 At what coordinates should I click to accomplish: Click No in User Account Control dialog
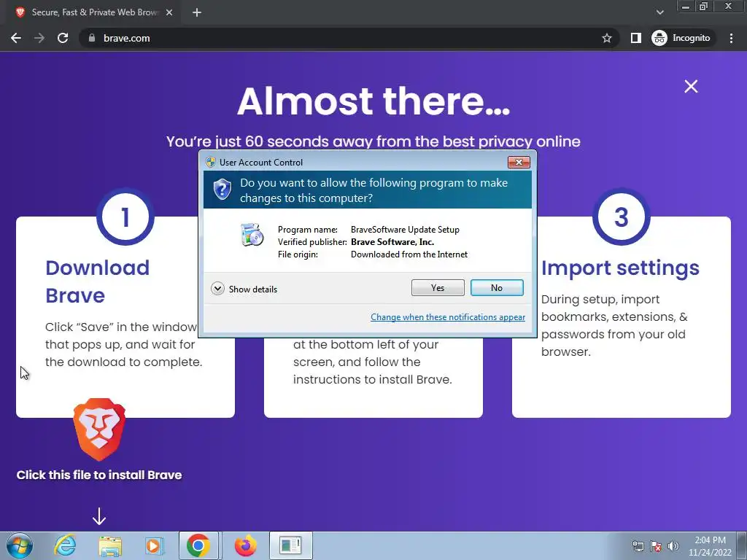click(x=496, y=287)
